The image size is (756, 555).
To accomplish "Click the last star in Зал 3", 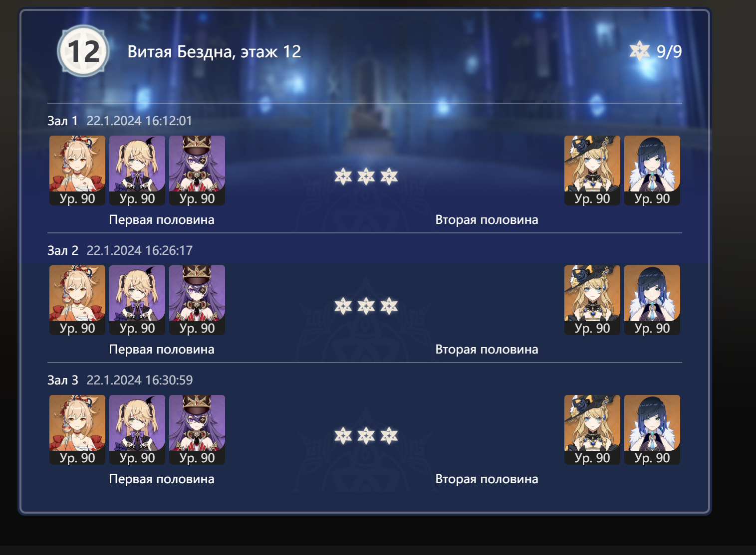I will point(389,435).
